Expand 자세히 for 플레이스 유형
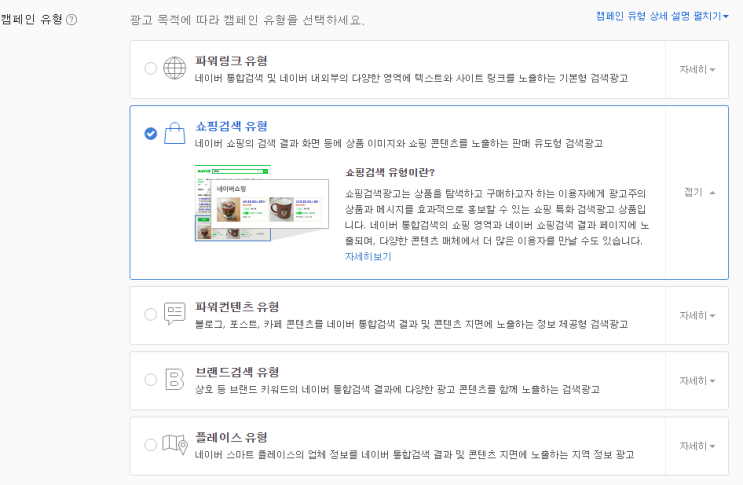Viewport: 743px width, 485px height. (x=697, y=446)
